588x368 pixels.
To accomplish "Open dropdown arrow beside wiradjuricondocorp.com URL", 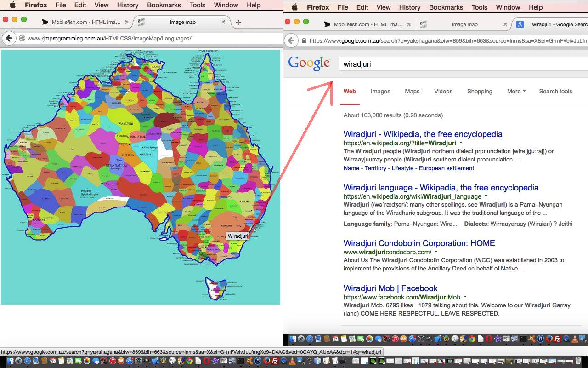I will coord(436,252).
